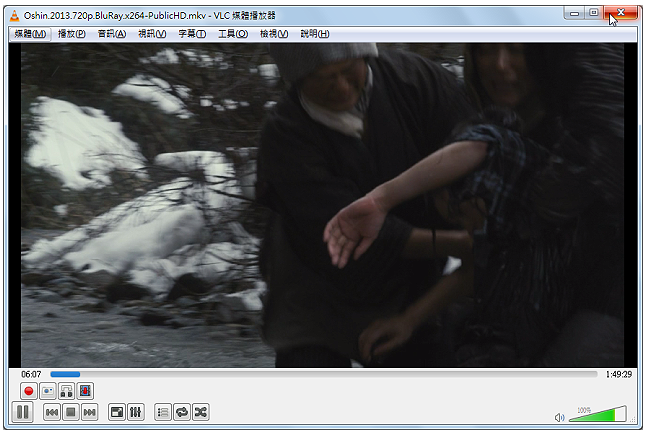Pause the video playback
This screenshot has width=651, height=436.
click(x=22, y=412)
